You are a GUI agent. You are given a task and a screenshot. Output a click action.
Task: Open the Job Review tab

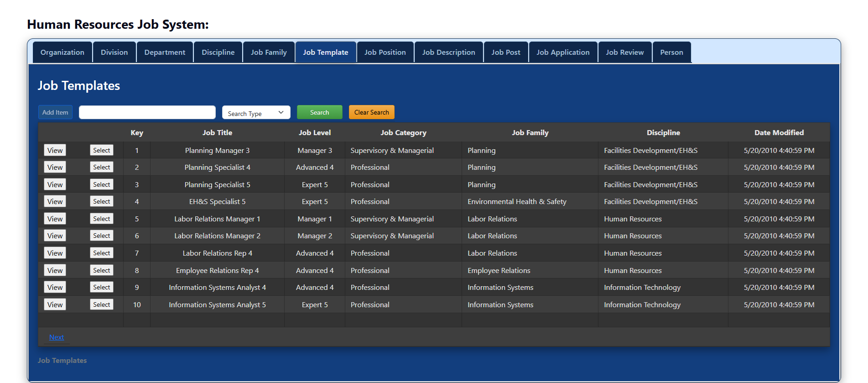625,52
